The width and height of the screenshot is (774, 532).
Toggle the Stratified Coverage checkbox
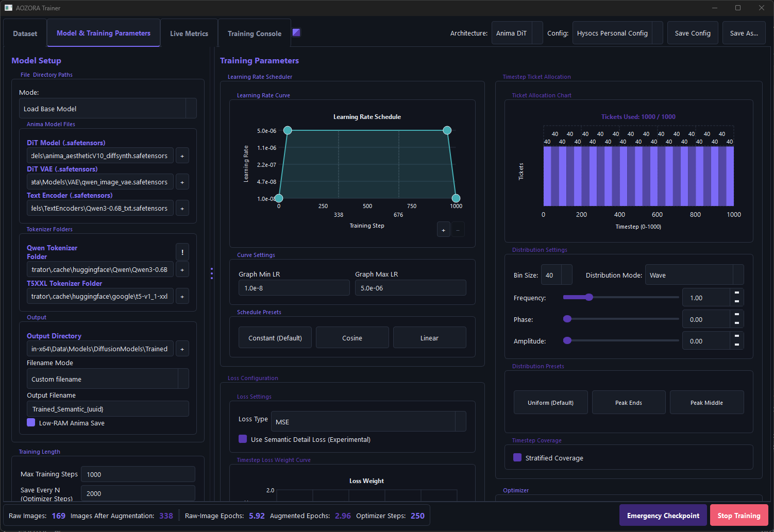coord(517,457)
